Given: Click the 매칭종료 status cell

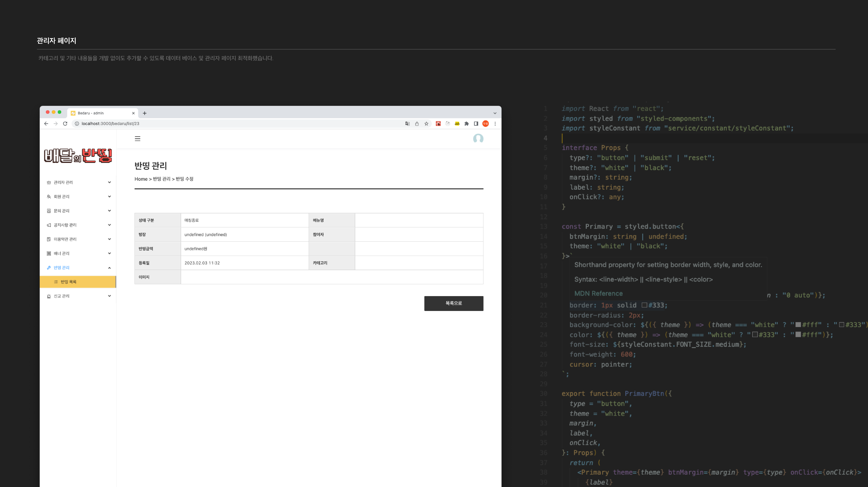Looking at the screenshot, I should [245, 220].
